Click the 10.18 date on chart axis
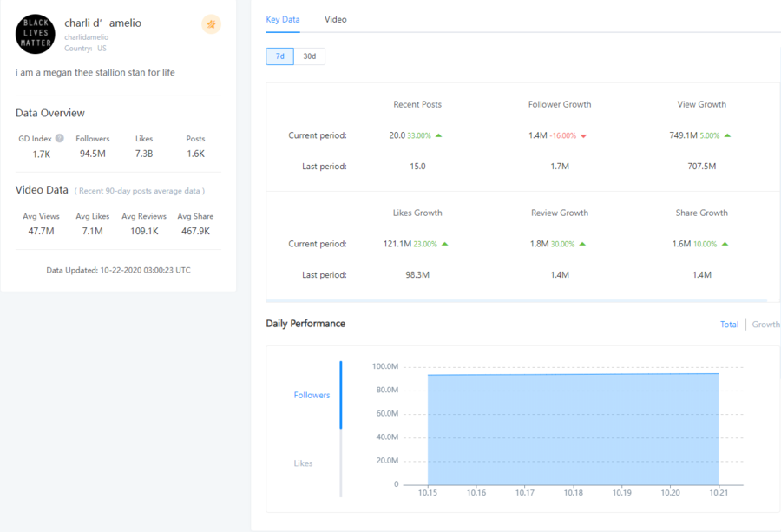The width and height of the screenshot is (781, 532). click(574, 493)
